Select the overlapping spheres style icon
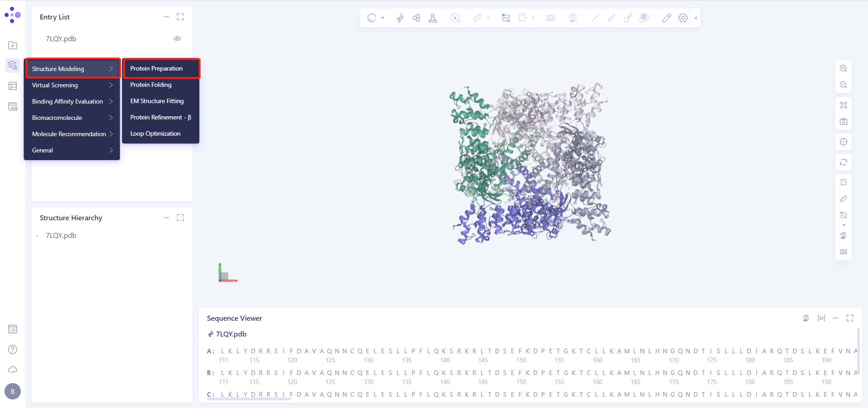The height and width of the screenshot is (408, 868). 644,18
